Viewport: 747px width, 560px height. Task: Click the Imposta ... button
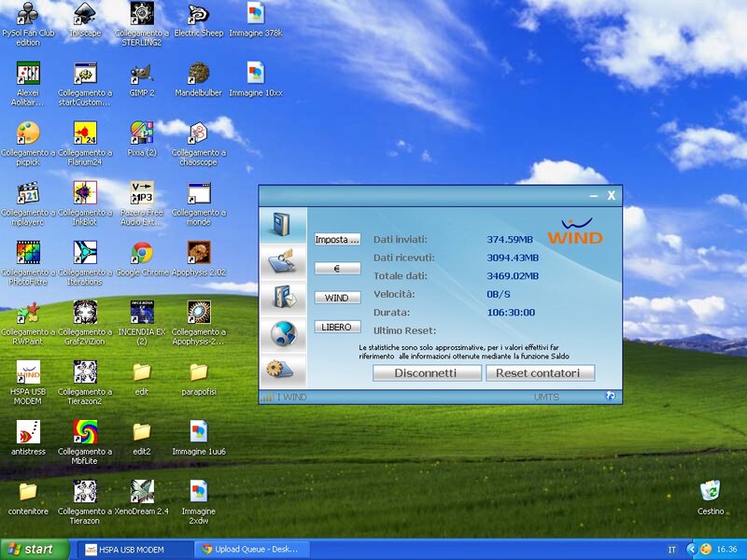click(337, 240)
